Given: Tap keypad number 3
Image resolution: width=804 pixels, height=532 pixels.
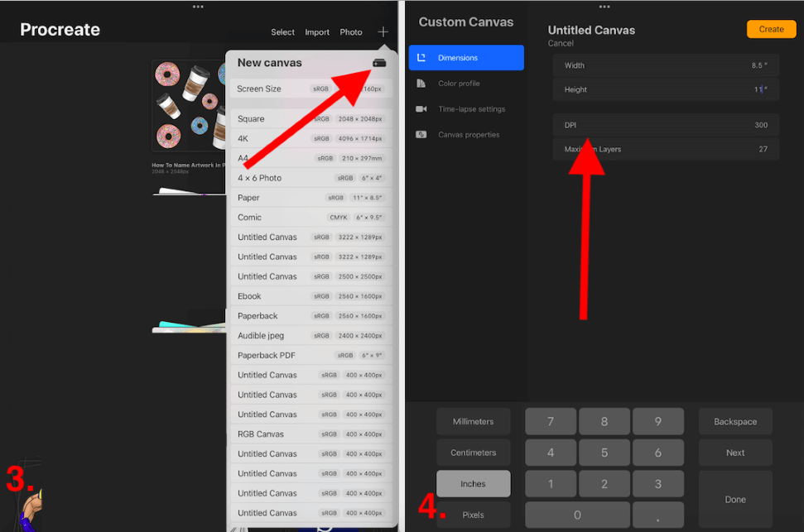Looking at the screenshot, I should 658,484.
